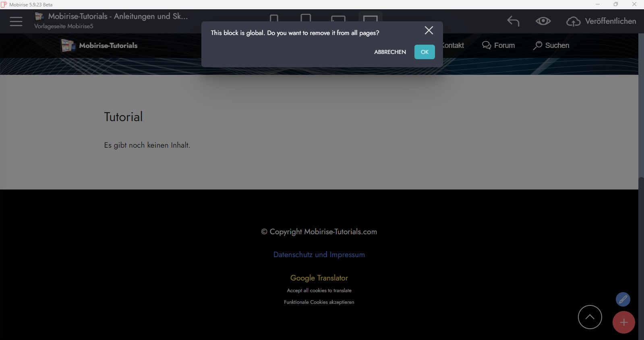Click the blue pencil edit button
644x340 pixels.
tap(623, 299)
